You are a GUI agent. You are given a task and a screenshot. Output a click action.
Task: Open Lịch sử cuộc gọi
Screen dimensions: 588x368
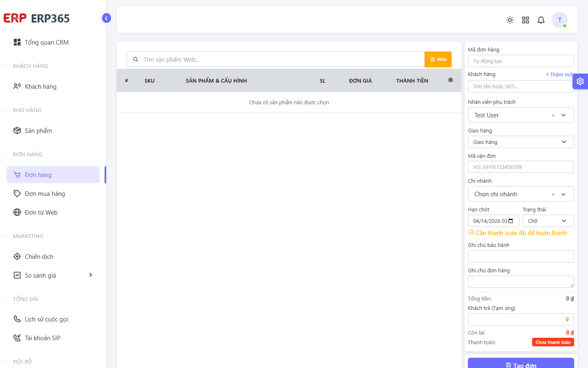coord(53,319)
